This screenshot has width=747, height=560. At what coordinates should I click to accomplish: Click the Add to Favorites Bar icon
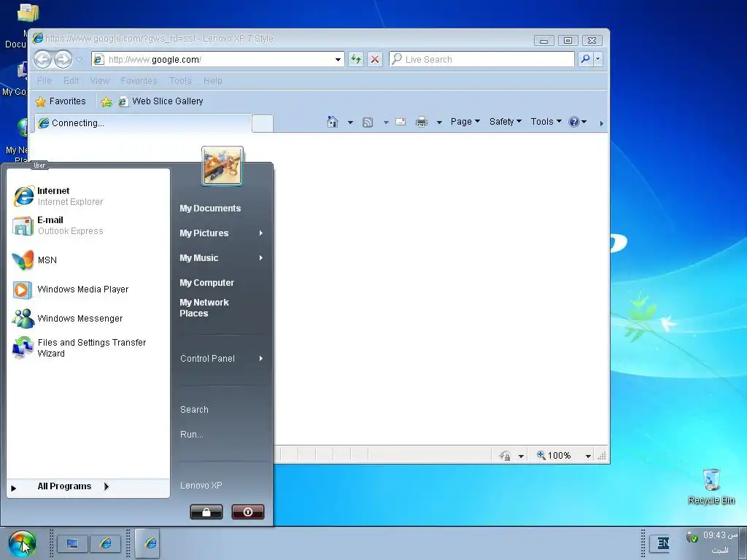(x=107, y=101)
